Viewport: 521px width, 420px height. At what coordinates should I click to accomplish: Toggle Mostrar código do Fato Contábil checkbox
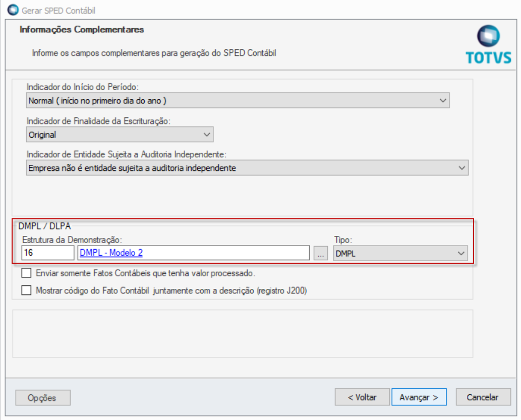pos(26,290)
